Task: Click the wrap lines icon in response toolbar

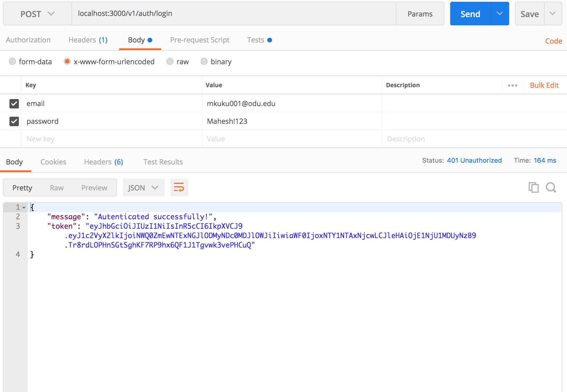Action: pos(179,187)
